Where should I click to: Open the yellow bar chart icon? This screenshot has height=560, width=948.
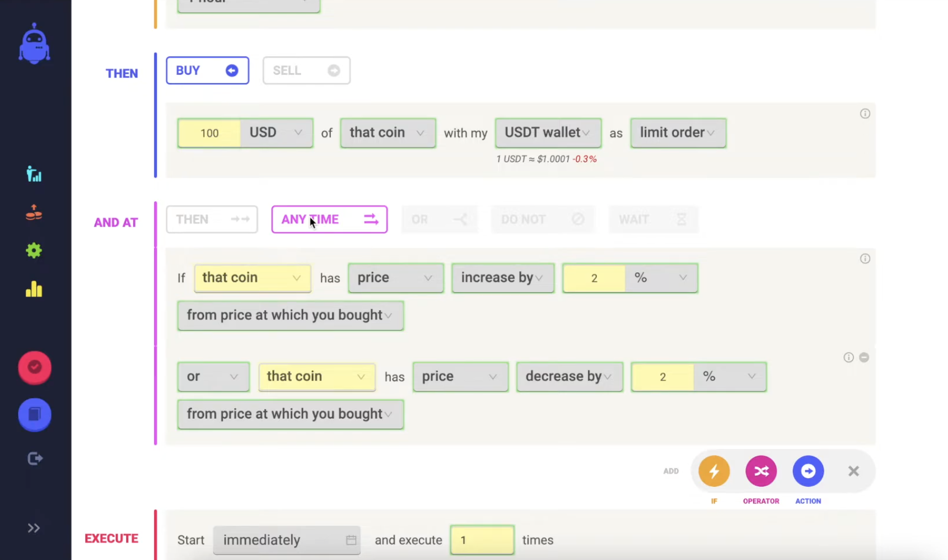[x=34, y=289]
